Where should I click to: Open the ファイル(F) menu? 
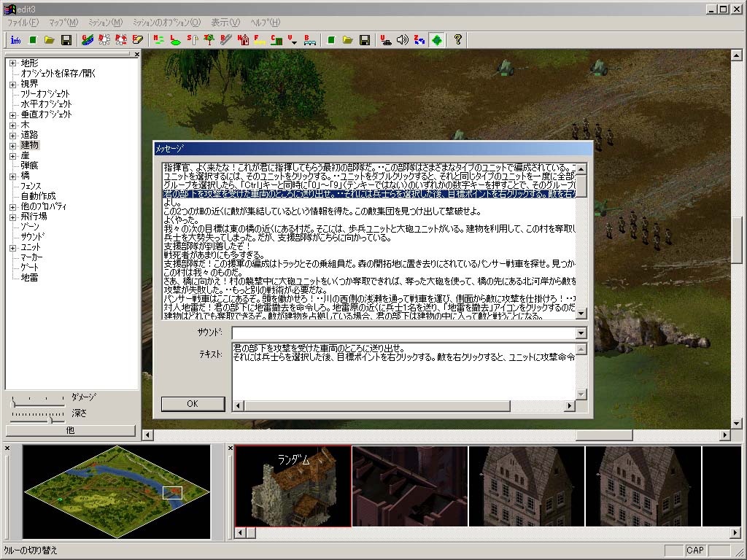pyautogui.click(x=23, y=23)
